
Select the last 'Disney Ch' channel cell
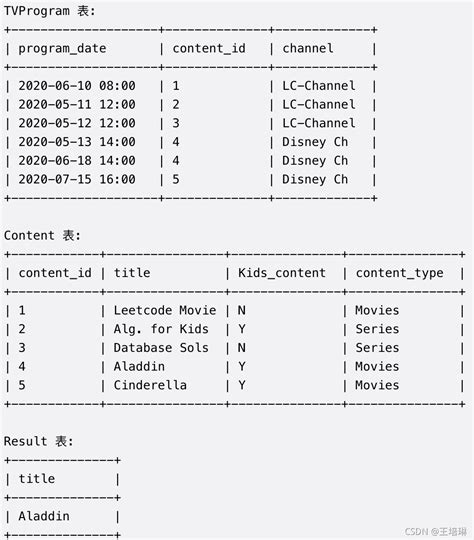point(315,179)
